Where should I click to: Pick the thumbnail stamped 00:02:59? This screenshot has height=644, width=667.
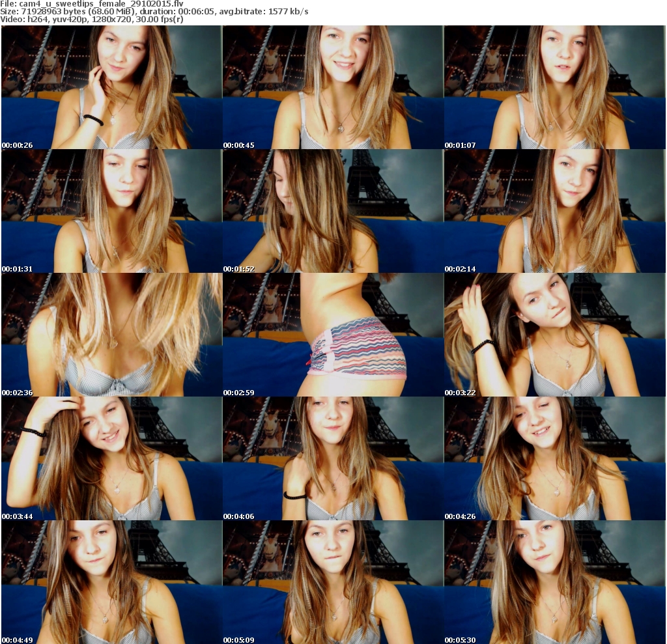tap(333, 335)
